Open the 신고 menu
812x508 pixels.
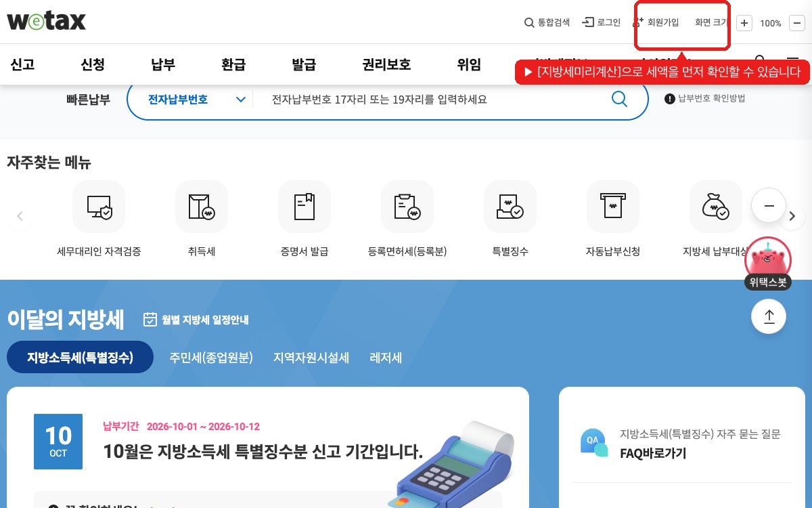pos(22,65)
